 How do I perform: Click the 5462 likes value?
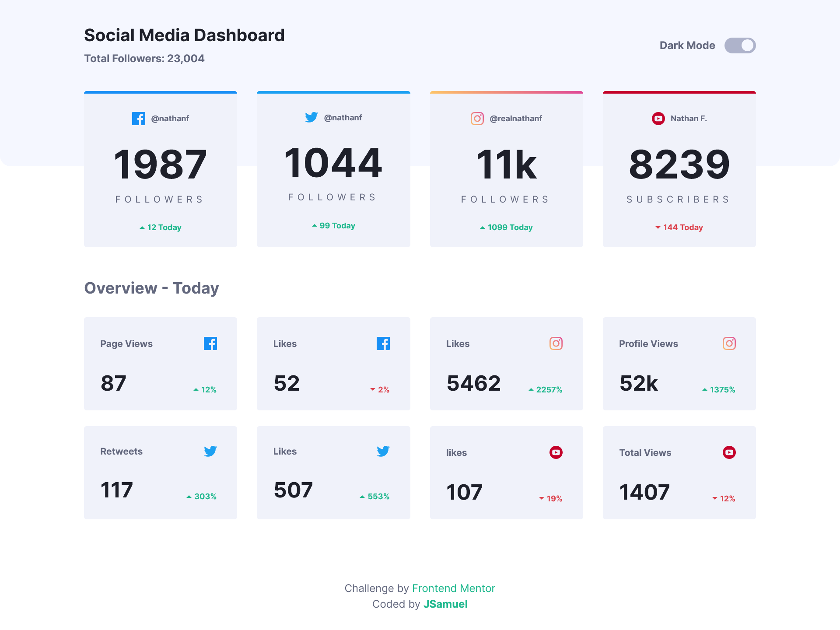click(x=474, y=383)
